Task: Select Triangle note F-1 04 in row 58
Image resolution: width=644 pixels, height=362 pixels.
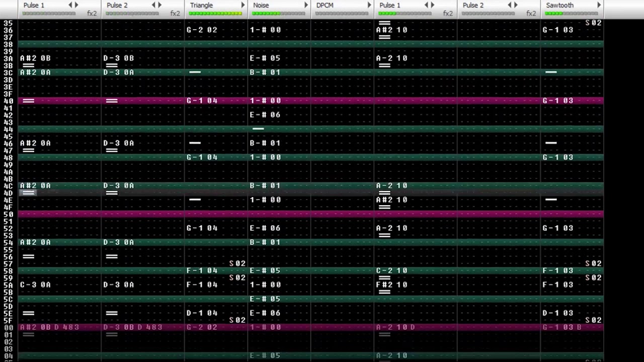Action: click(x=202, y=270)
